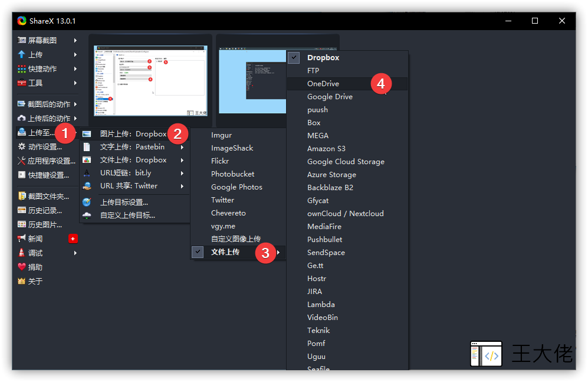Open 自定义上传目标... custom uploader settings
The image size is (588, 382).
coord(134,216)
